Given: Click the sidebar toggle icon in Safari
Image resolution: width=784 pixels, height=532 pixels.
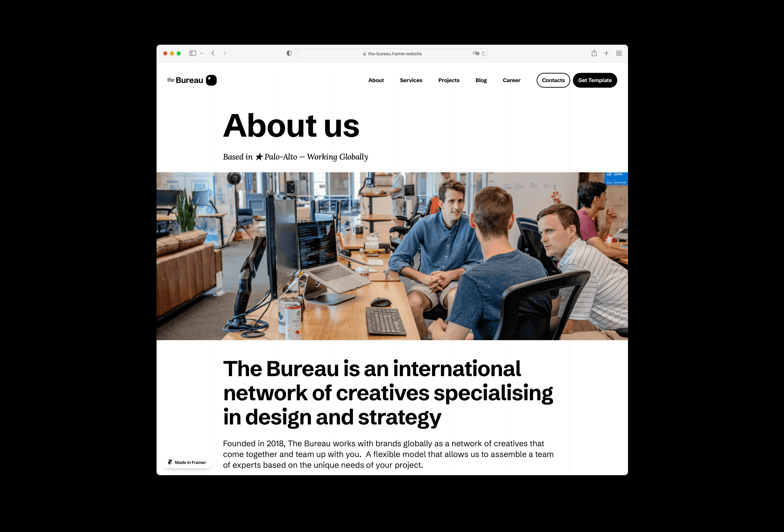Looking at the screenshot, I should (192, 52).
